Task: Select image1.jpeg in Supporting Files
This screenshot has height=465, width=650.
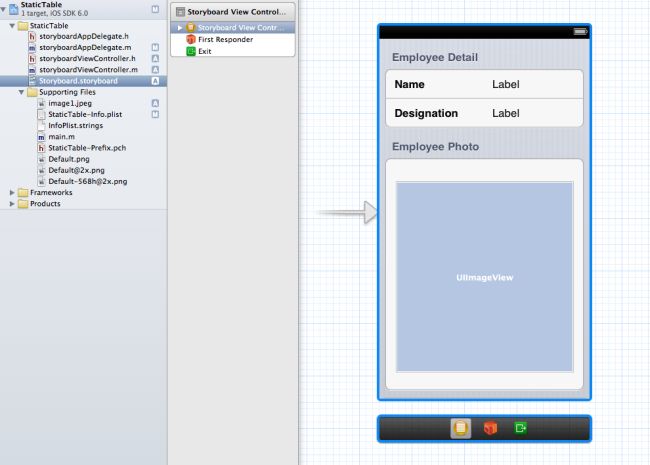Action: click(x=70, y=103)
